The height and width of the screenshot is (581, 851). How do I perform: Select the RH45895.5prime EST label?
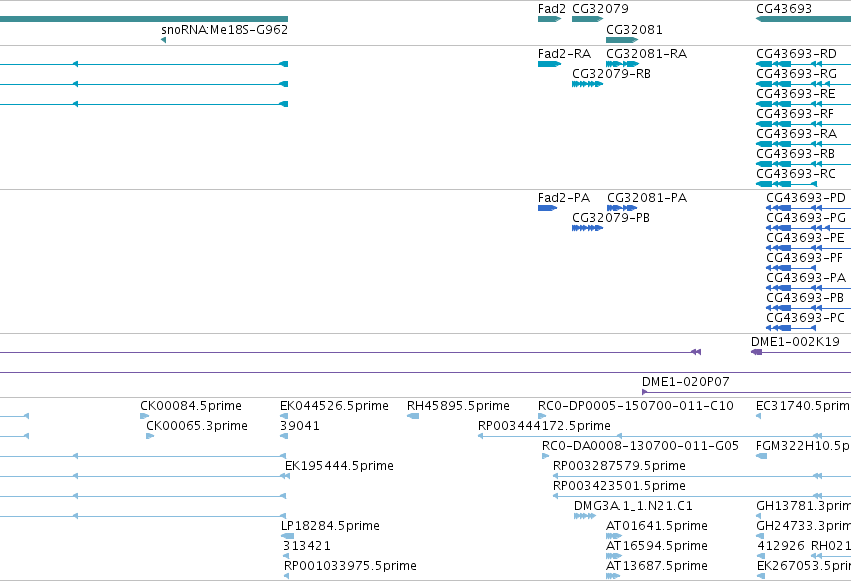pos(458,406)
